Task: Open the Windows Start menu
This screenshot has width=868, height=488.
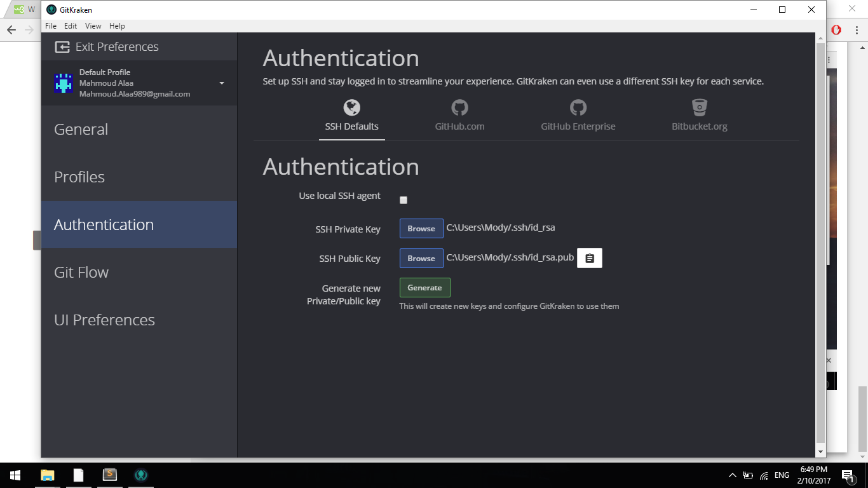Action: 15,475
